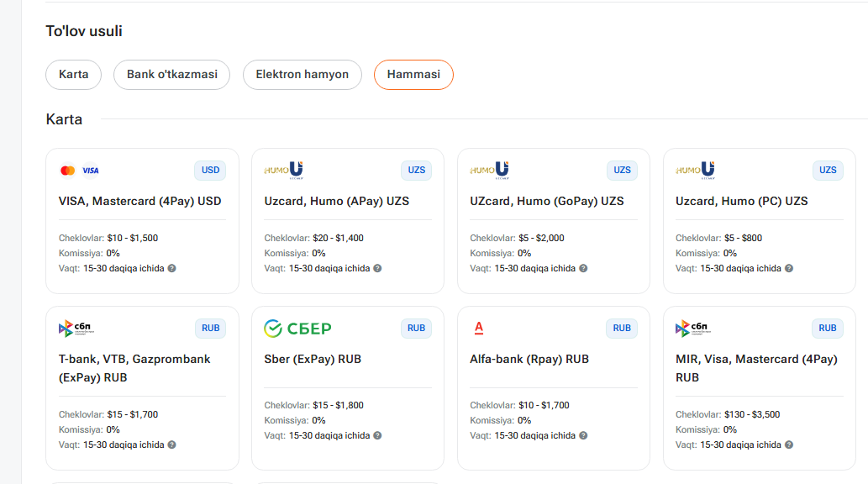This screenshot has width=868, height=484.
Task: Click the Humo logo on GoPay card
Action: [490, 170]
